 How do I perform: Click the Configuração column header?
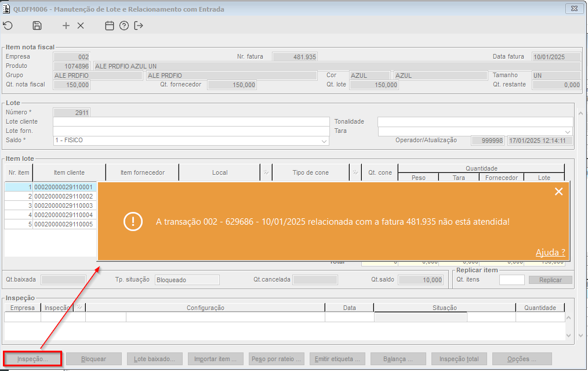(205, 308)
